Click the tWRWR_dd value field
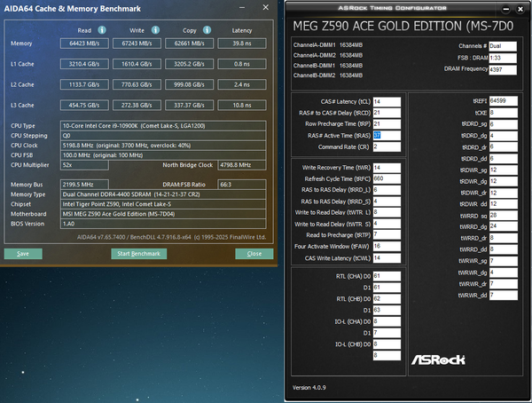The height and width of the screenshot is (403, 532). [x=504, y=296]
